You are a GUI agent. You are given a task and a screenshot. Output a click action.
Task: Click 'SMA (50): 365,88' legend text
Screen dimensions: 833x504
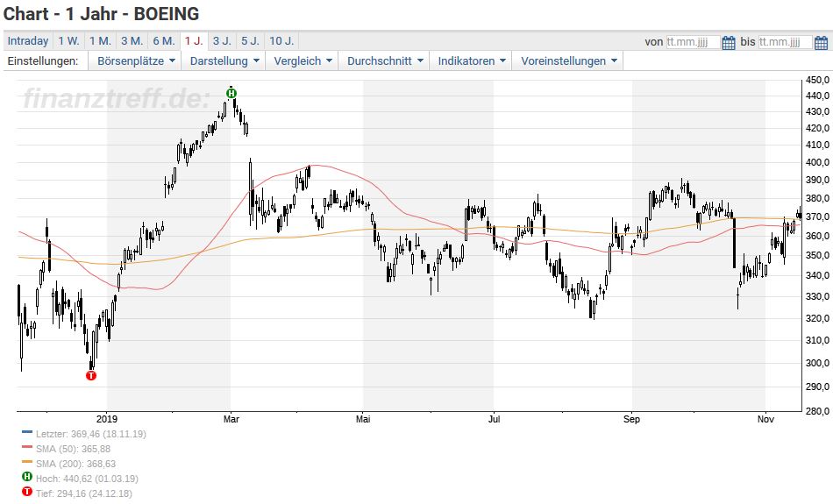(x=74, y=449)
